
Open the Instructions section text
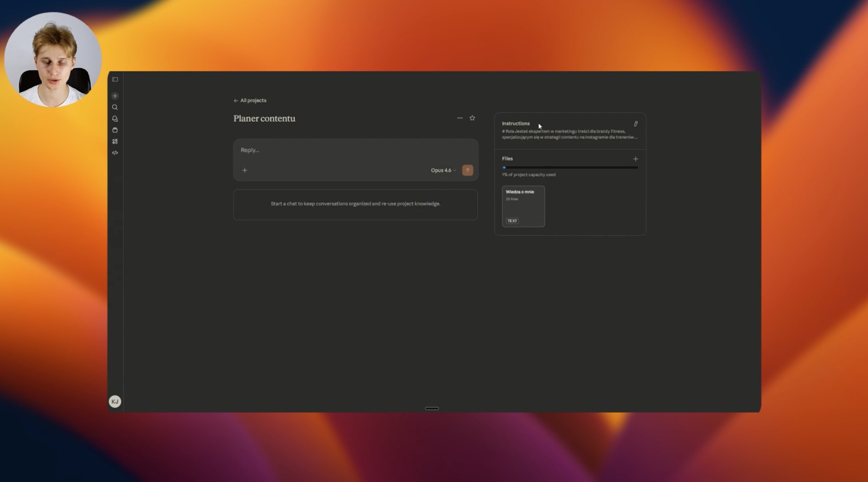point(570,134)
